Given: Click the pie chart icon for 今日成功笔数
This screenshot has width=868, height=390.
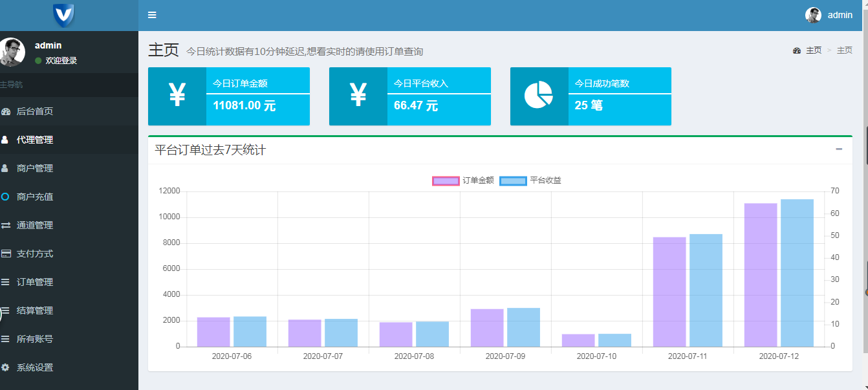Looking at the screenshot, I should tap(538, 96).
